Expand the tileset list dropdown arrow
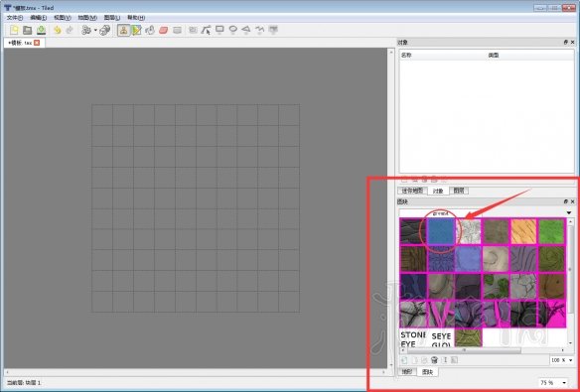The width and height of the screenshot is (580, 392). point(569,212)
